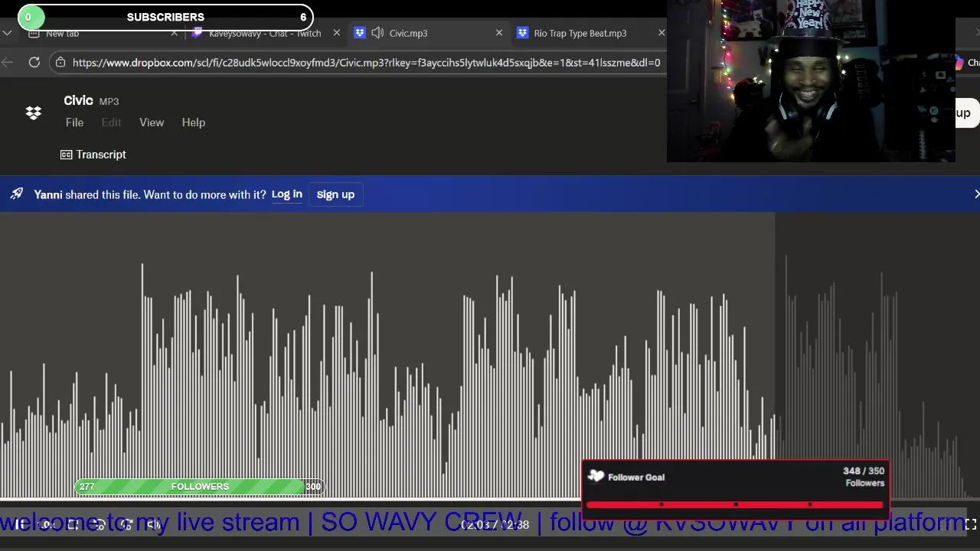Close the New tab browser tab
Image resolution: width=980 pixels, height=551 pixels.
(174, 33)
